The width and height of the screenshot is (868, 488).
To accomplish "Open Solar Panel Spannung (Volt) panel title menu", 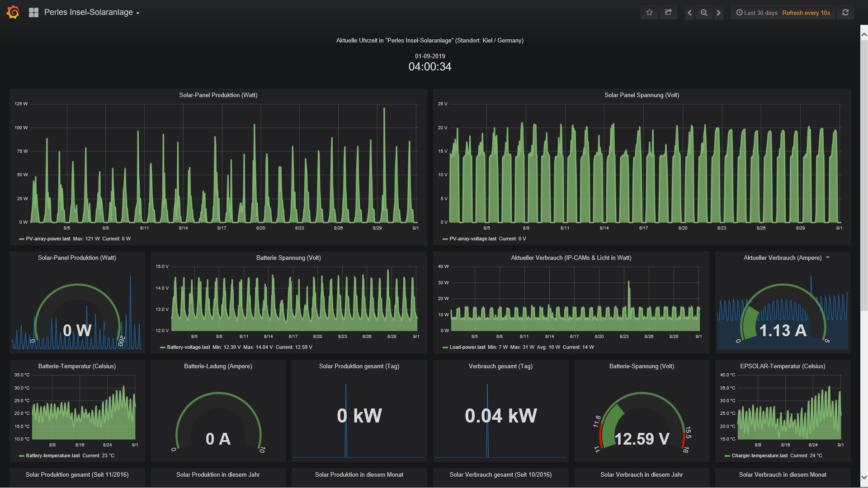I will pos(642,95).
